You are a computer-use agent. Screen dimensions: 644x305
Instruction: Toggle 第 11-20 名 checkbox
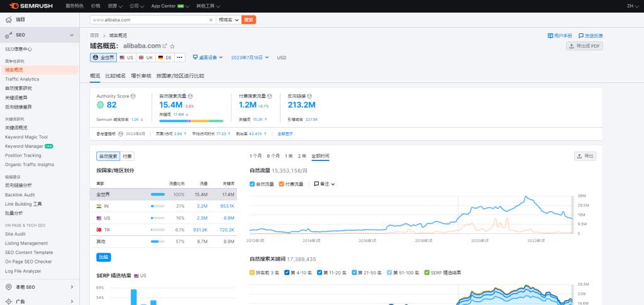click(319, 272)
